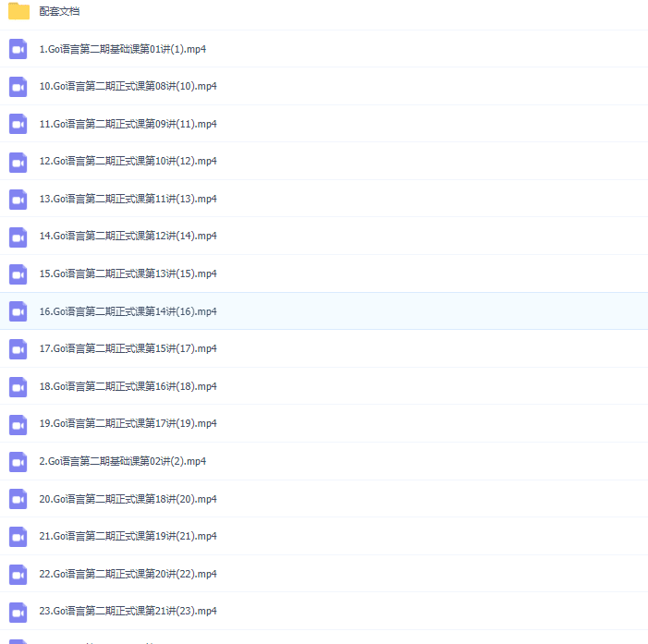Select video icon of 18.Go语言第二期正式课第16讲(18).mp4

(18, 386)
